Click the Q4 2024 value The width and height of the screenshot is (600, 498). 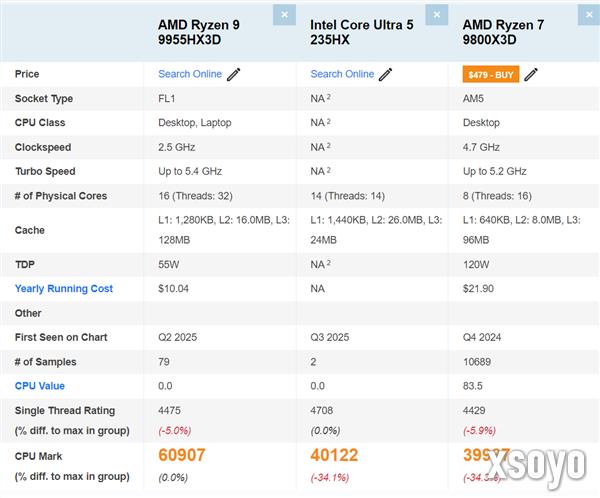click(x=482, y=337)
